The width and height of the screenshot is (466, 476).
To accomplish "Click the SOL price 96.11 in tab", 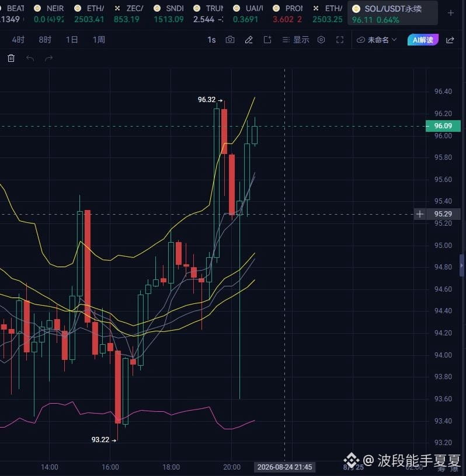I will click(362, 20).
